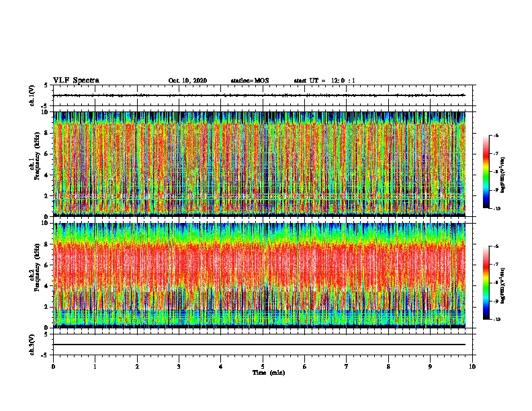Click time axis tick label "8"
The height and width of the screenshot is (411, 532).
point(388,366)
